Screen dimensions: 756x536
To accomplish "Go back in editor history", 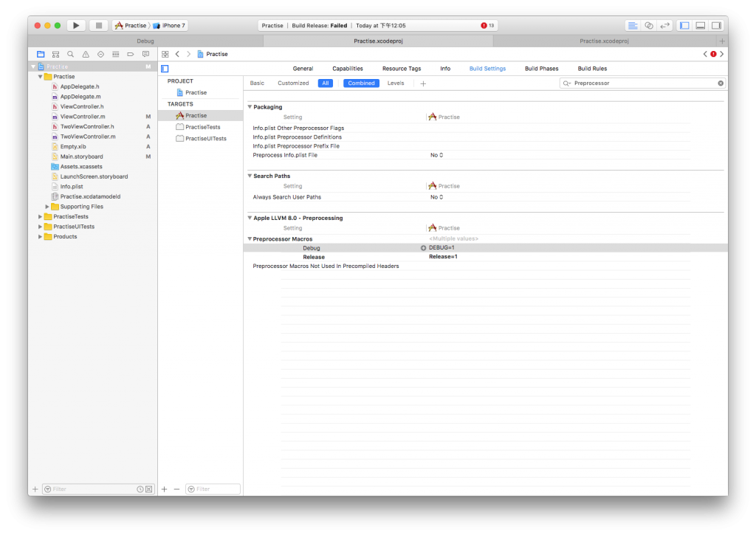I will pyautogui.click(x=177, y=54).
